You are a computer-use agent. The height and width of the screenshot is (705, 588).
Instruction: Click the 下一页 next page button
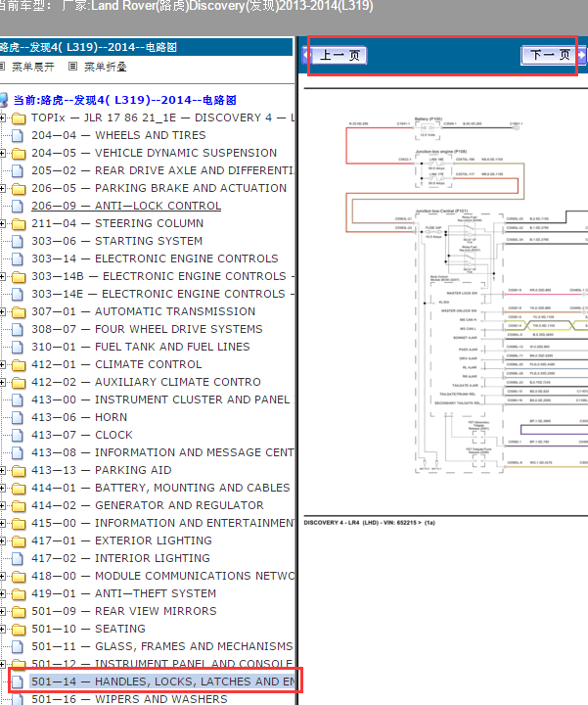click(x=551, y=55)
